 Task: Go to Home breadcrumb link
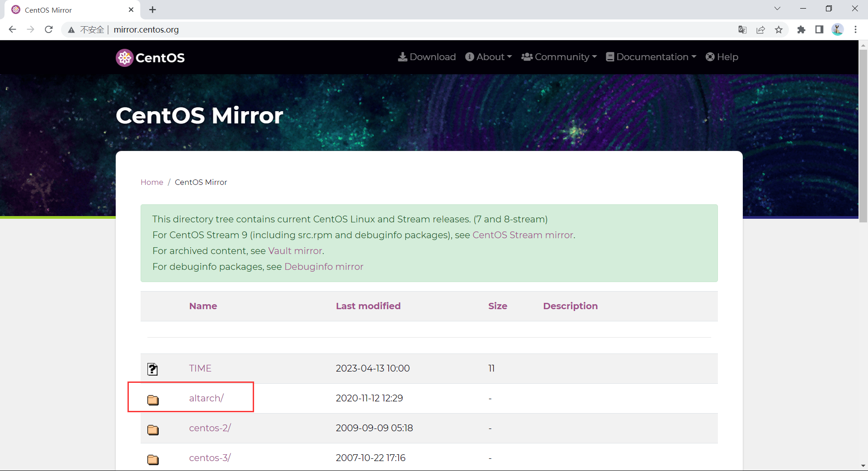coord(152,182)
